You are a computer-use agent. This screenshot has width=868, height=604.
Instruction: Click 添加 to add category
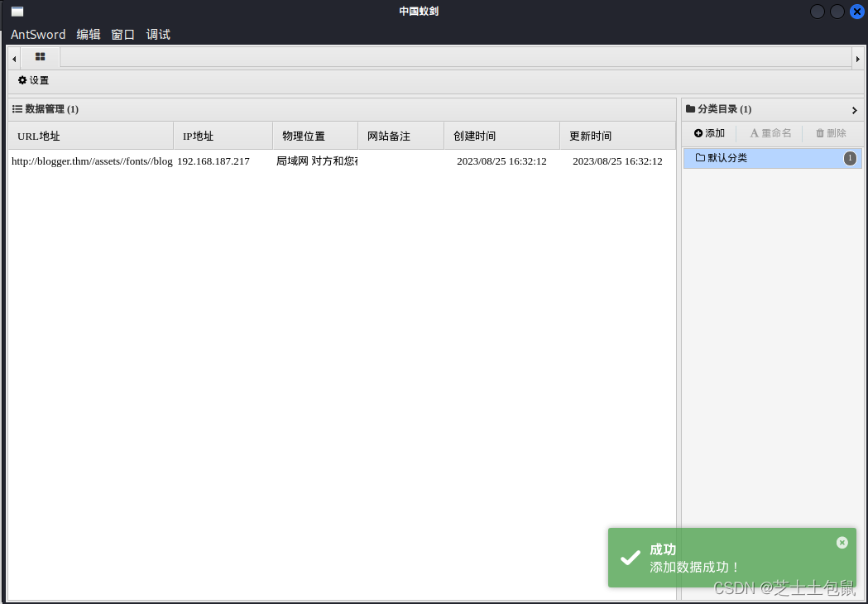(709, 133)
